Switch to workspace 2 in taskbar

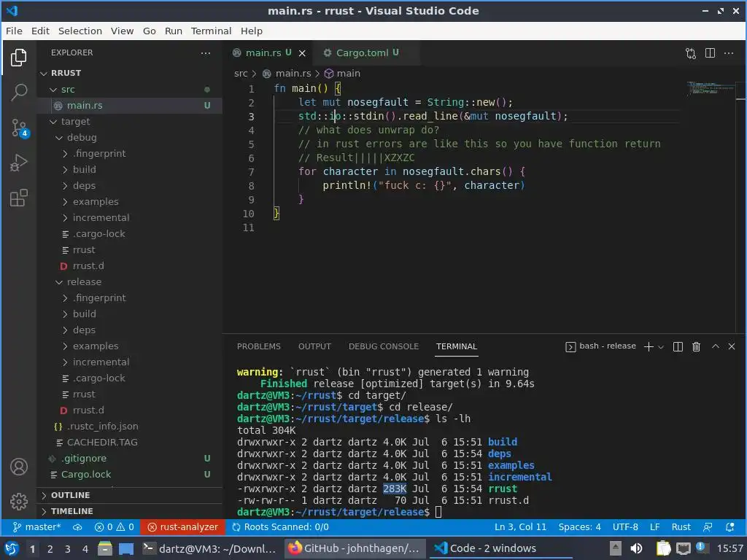(x=50, y=549)
